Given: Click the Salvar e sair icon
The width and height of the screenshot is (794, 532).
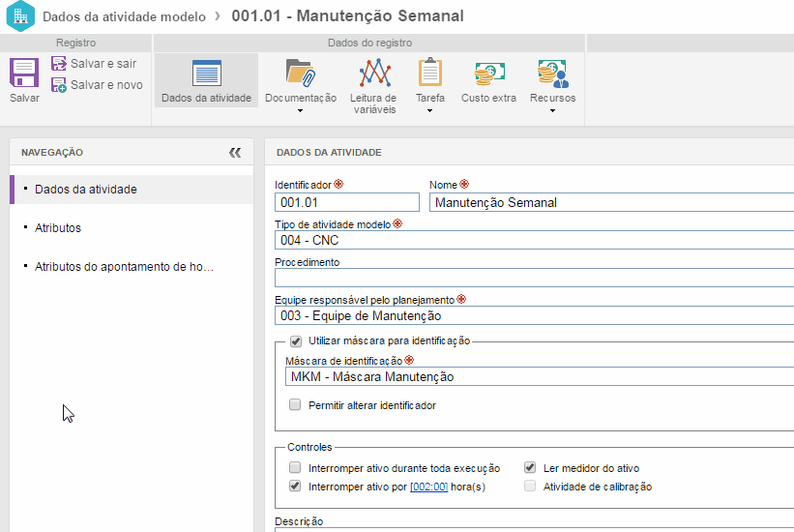Looking at the screenshot, I should (x=59, y=64).
